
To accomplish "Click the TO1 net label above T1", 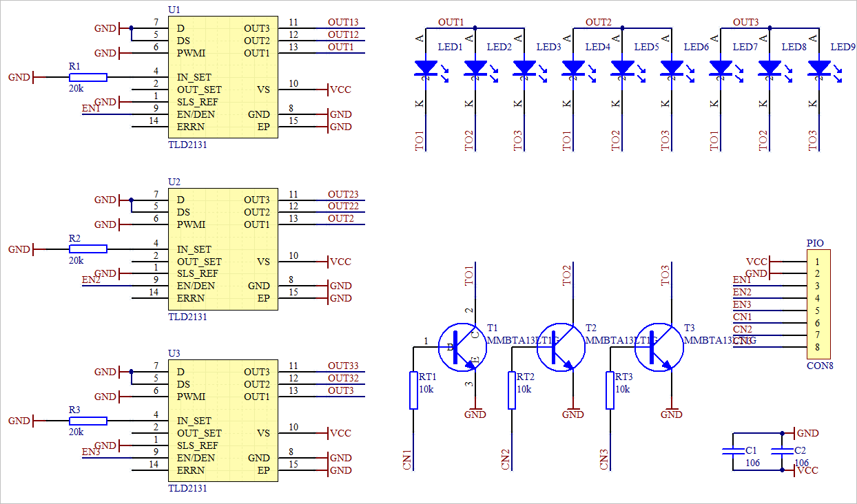I will [469, 276].
